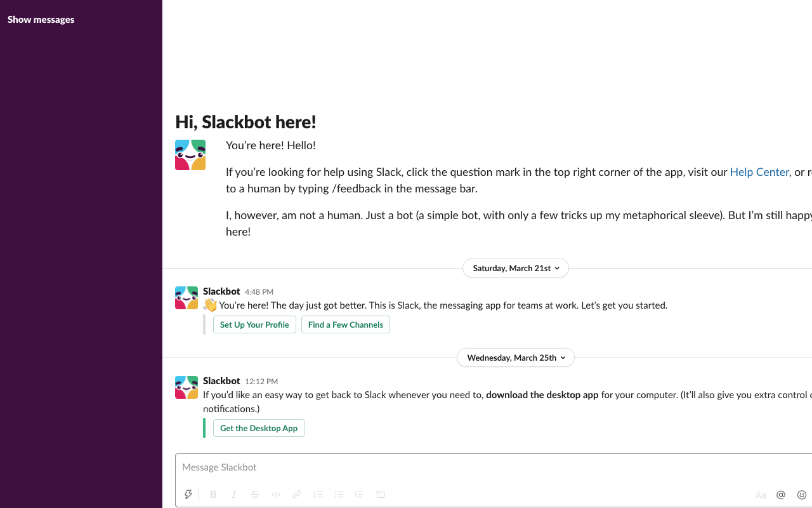Click Slackbot avatar on 4:48 PM message
This screenshot has width=812, height=508.
(187, 298)
